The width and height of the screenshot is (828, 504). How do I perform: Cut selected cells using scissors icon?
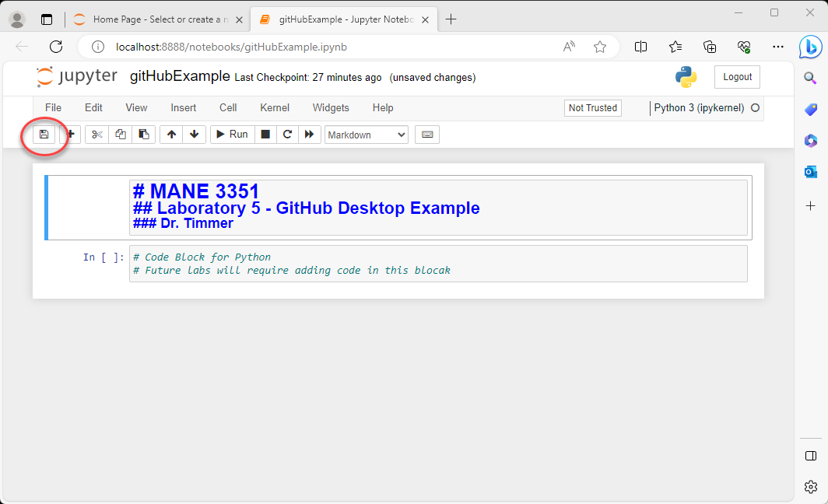point(96,135)
